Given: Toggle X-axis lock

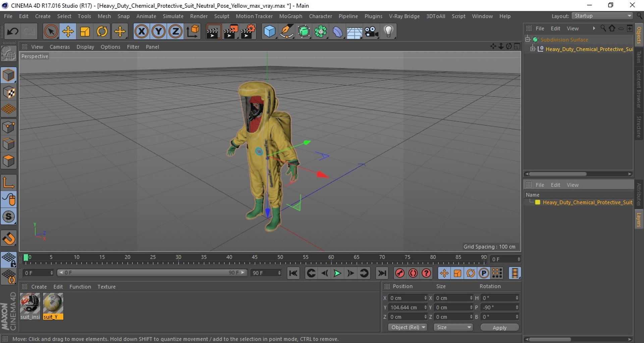Looking at the screenshot, I should (x=142, y=32).
